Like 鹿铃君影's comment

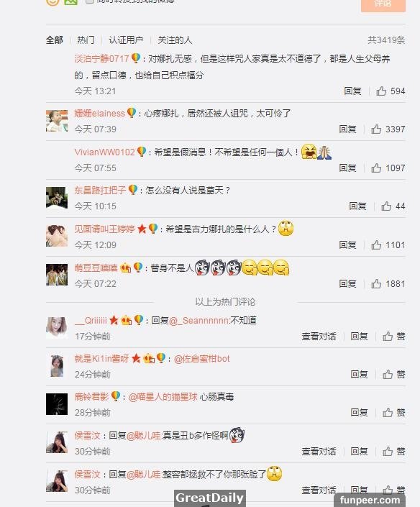click(394, 412)
